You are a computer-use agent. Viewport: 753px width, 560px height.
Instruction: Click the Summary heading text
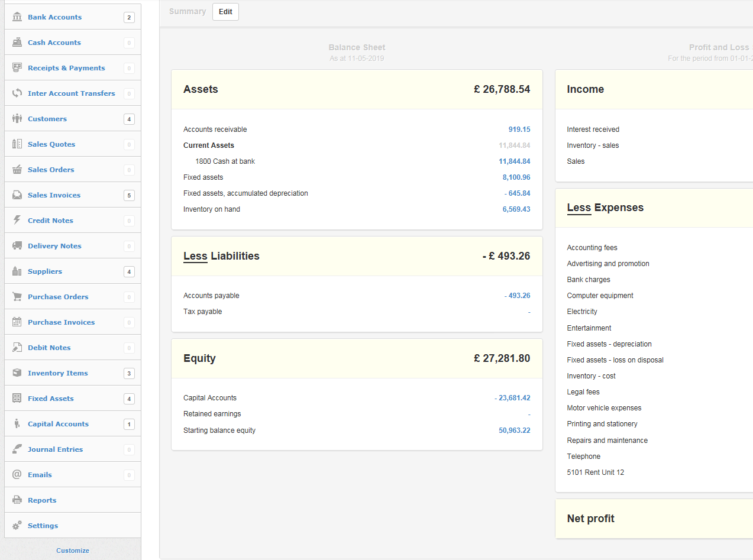click(x=188, y=11)
